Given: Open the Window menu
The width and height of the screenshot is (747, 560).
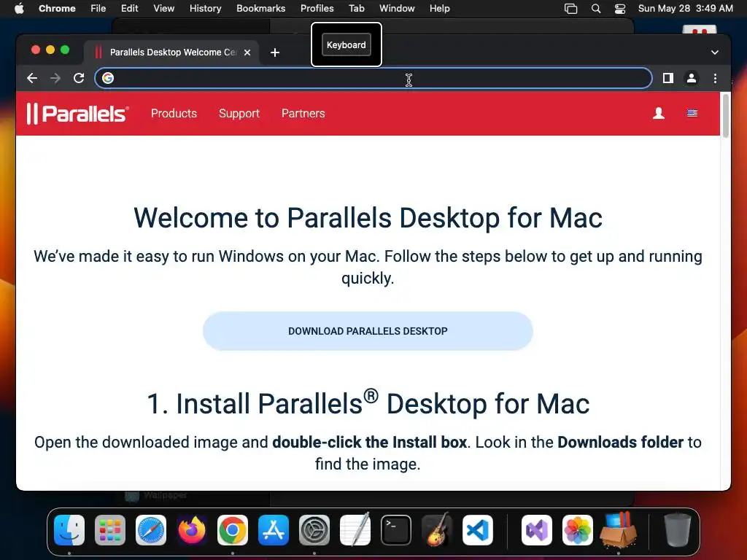Looking at the screenshot, I should [x=397, y=9].
